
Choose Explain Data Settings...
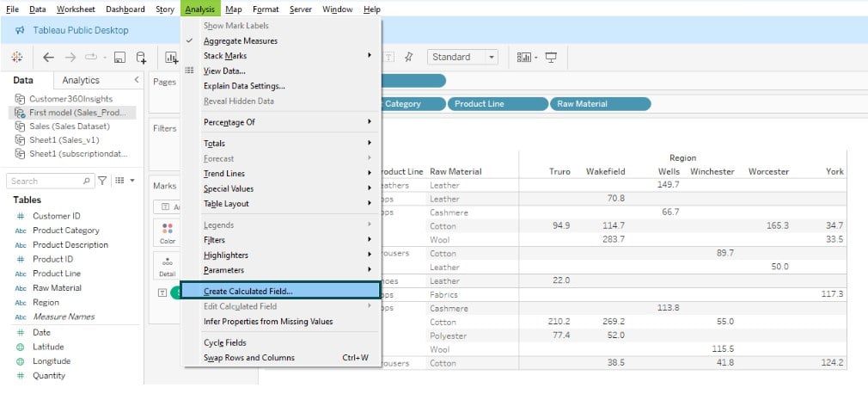coord(281,86)
